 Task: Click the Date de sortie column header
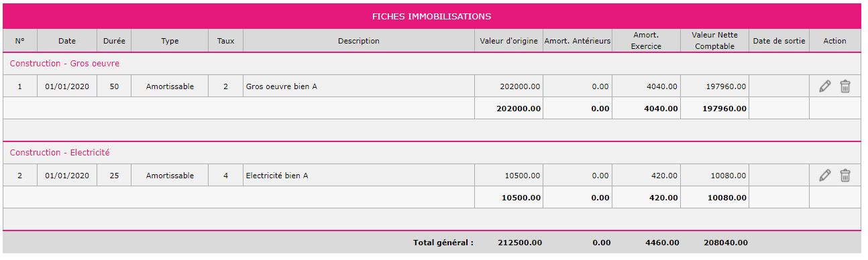point(779,41)
